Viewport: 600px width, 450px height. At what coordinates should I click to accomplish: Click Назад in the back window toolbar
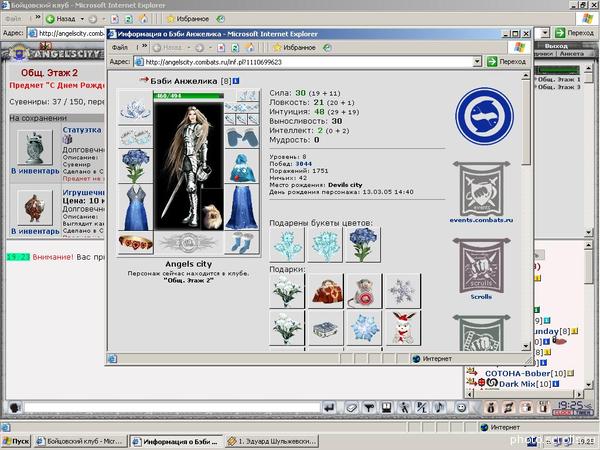pos(60,19)
